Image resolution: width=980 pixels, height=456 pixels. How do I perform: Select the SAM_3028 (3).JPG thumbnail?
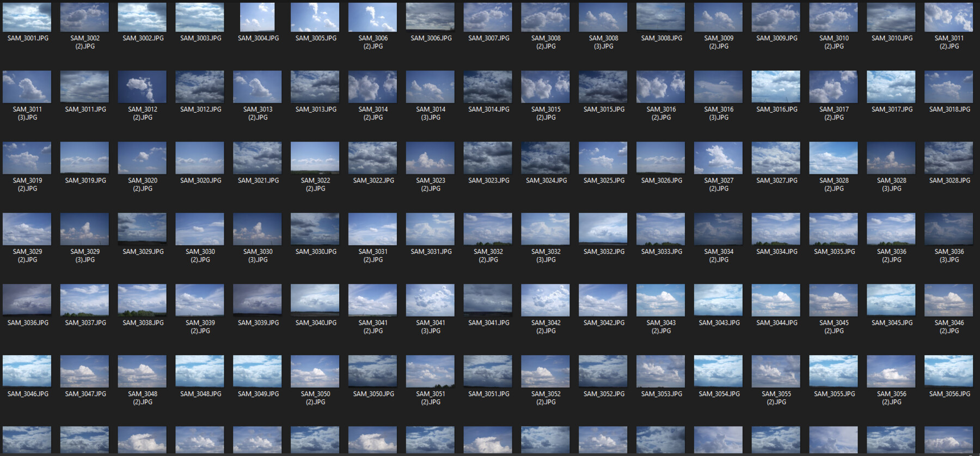point(891,158)
